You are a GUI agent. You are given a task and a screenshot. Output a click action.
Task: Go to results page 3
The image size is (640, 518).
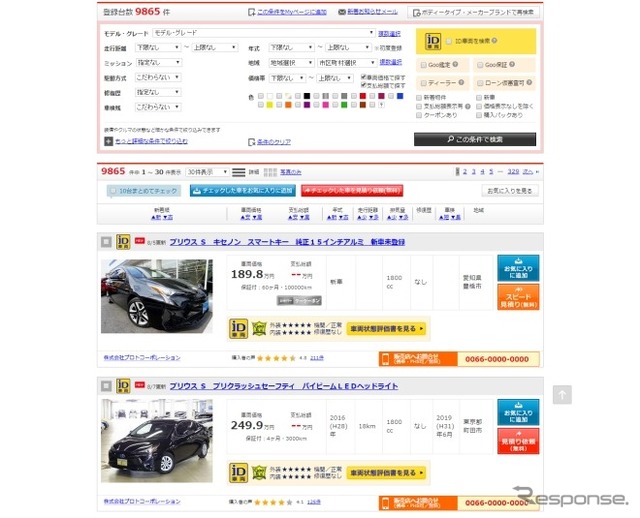tap(473, 172)
